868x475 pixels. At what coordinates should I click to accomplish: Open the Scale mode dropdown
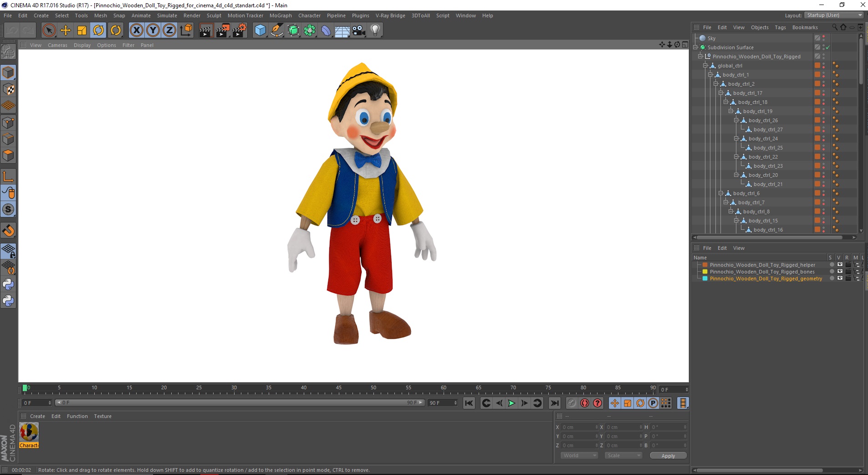pos(623,455)
